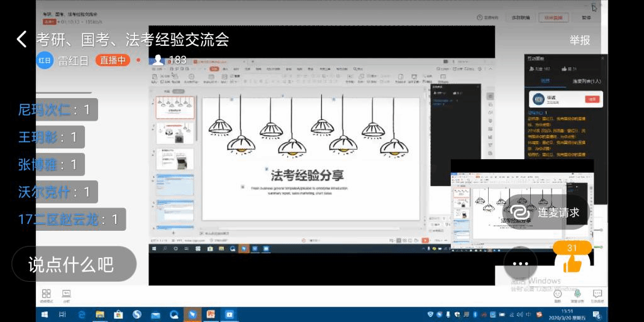644x322 pixels.
Task: Click the 直播中 live status badge
Action: point(113,60)
